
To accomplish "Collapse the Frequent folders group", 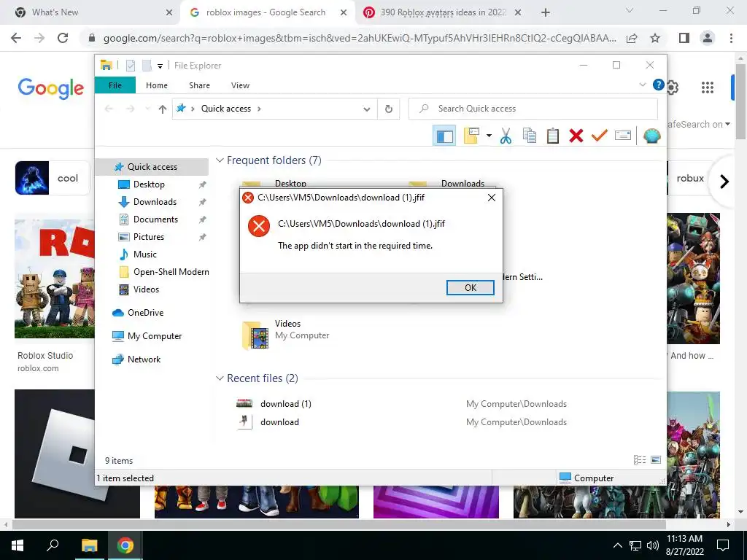I will 220,160.
